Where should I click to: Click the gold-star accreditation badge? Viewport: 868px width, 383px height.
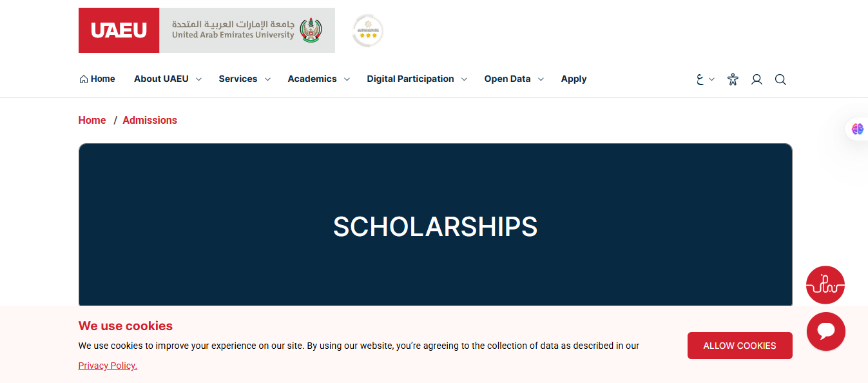[367, 30]
